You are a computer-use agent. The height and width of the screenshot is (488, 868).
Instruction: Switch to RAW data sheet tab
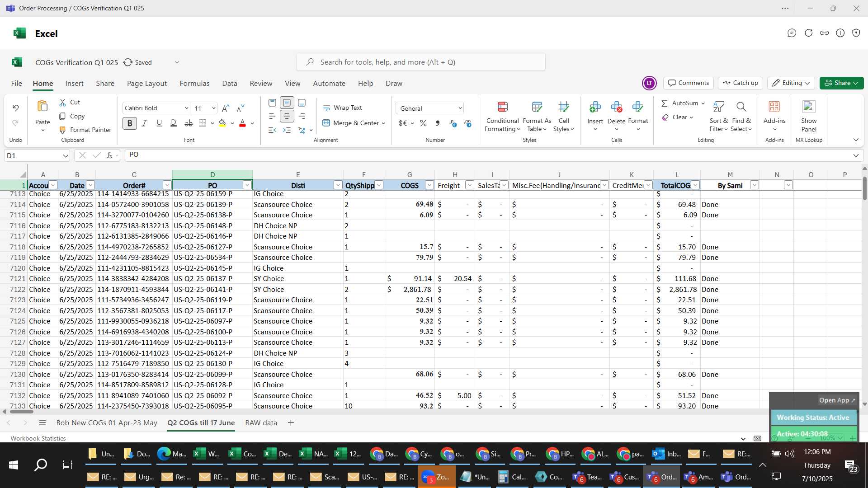[x=261, y=423]
